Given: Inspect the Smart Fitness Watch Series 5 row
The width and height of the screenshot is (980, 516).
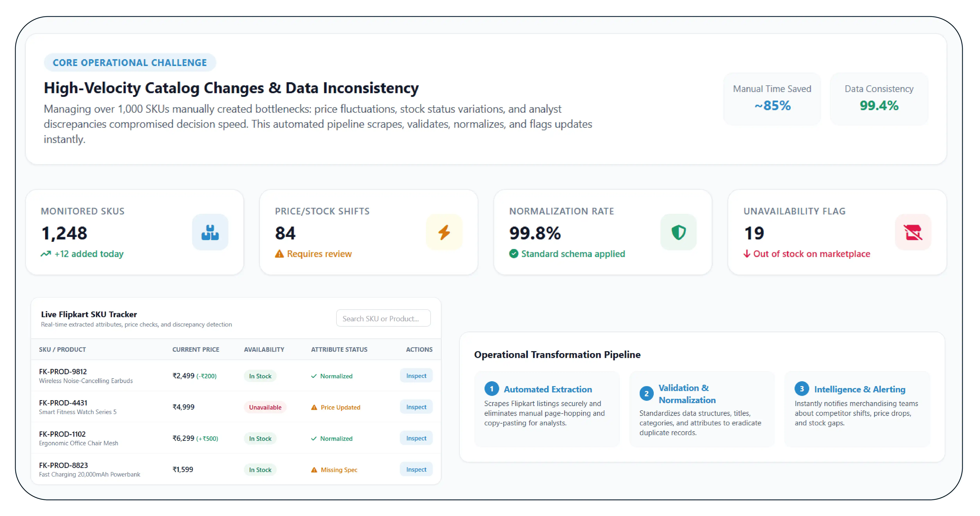Looking at the screenshot, I should point(416,407).
